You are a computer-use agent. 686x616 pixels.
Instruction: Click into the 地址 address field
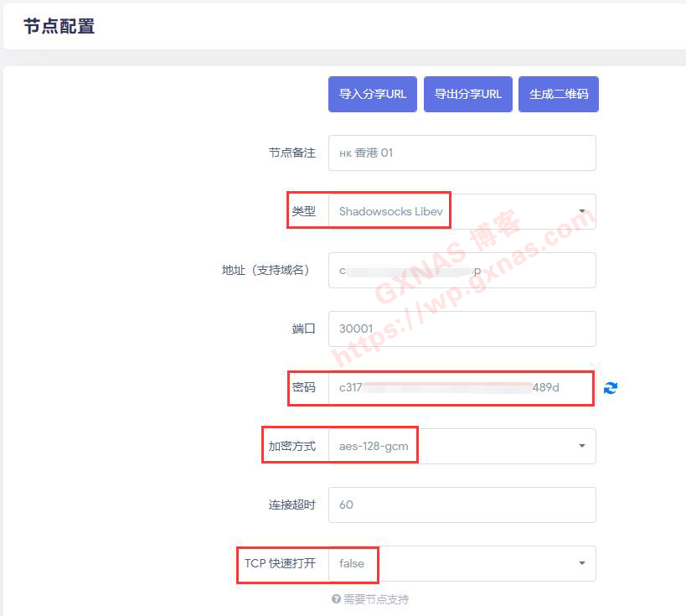[x=462, y=270]
